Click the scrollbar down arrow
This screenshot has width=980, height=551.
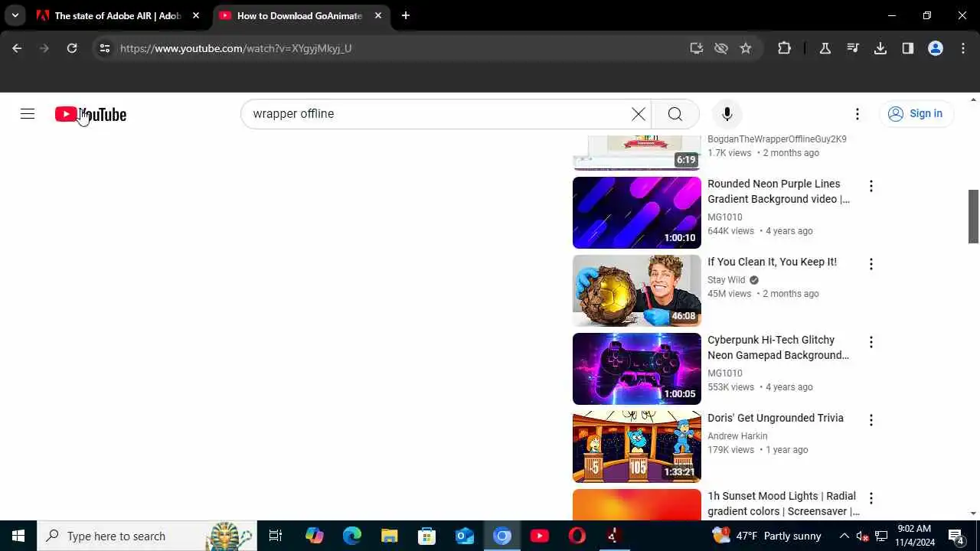974,514
